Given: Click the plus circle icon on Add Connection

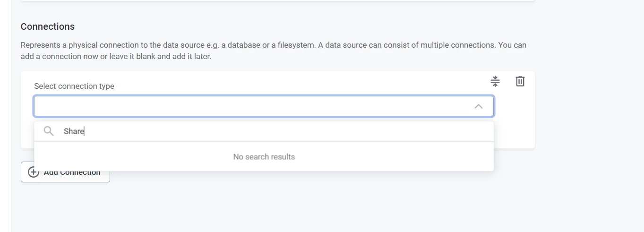Looking at the screenshot, I should [33, 172].
